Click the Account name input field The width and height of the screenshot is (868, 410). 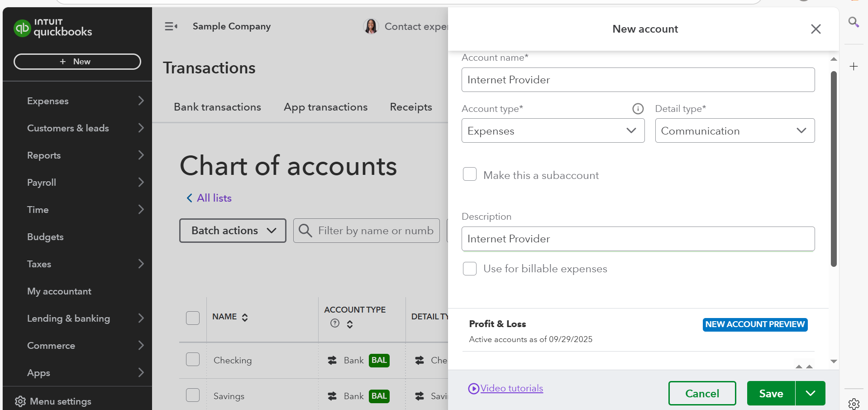[638, 80]
